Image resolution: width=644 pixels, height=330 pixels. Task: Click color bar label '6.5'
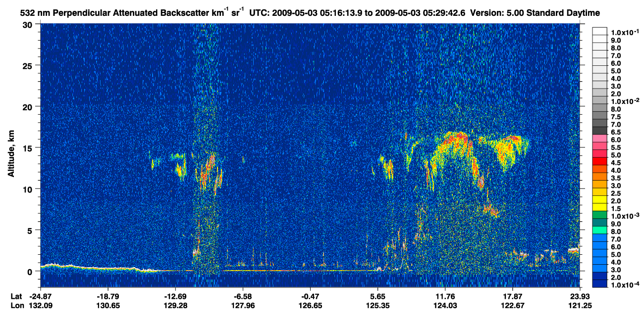616,132
